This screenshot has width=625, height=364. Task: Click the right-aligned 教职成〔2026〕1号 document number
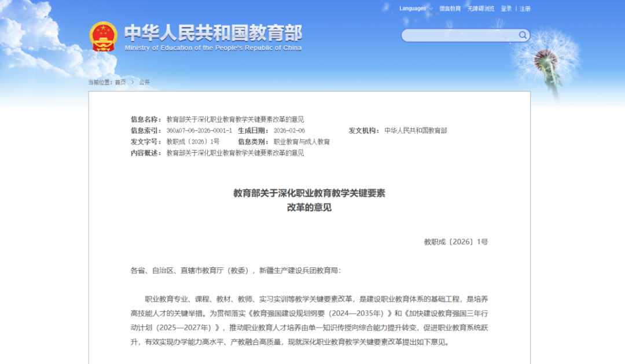pos(456,242)
